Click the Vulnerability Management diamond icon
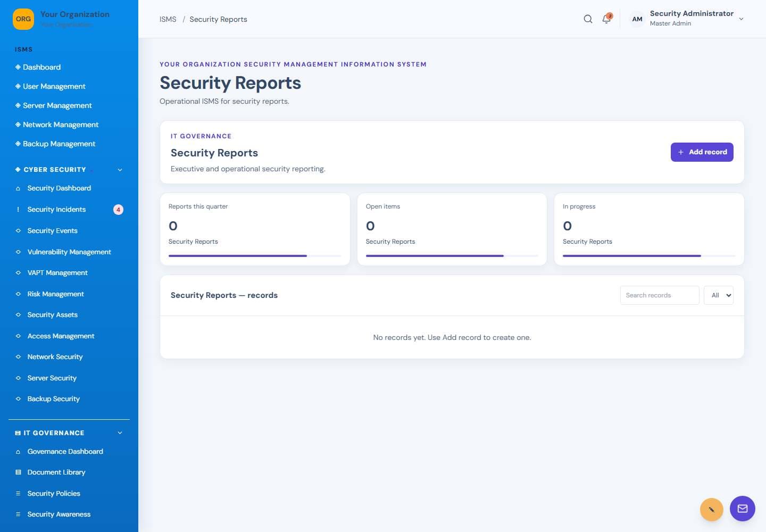This screenshot has width=766, height=532. pos(18,252)
